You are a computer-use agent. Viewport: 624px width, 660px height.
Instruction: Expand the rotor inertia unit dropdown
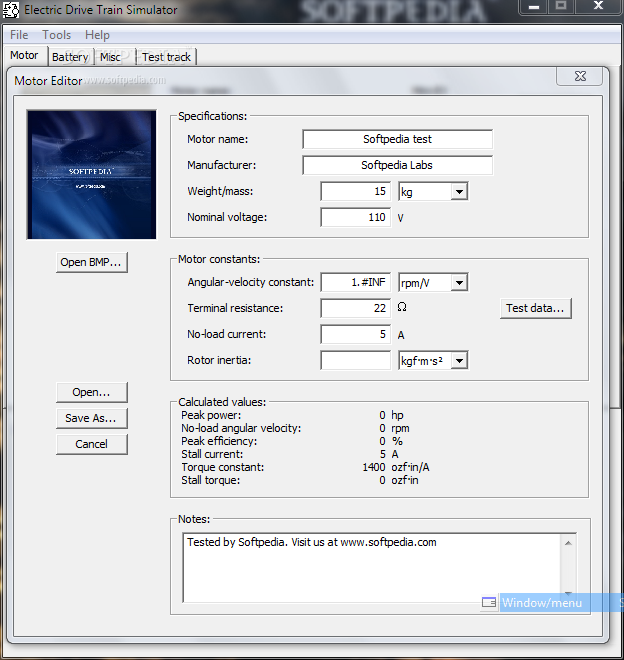tap(459, 361)
